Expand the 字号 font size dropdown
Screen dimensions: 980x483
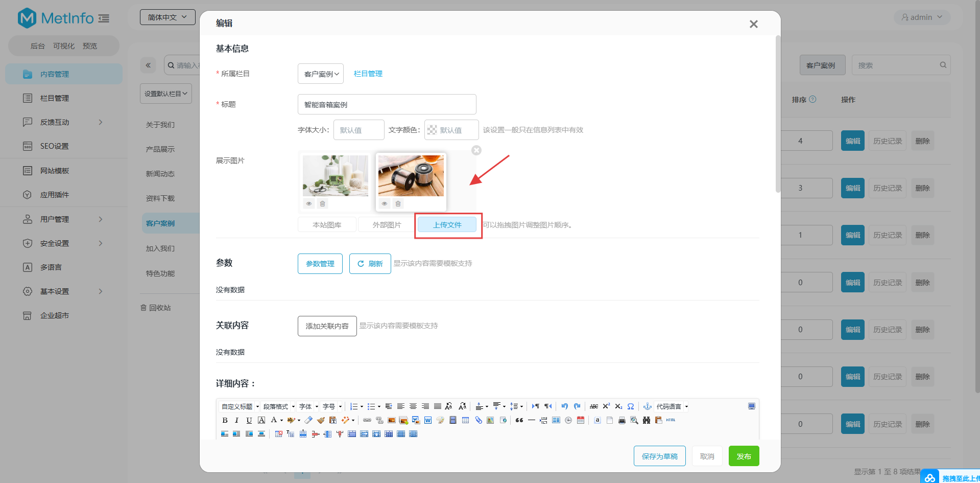pyautogui.click(x=332, y=407)
